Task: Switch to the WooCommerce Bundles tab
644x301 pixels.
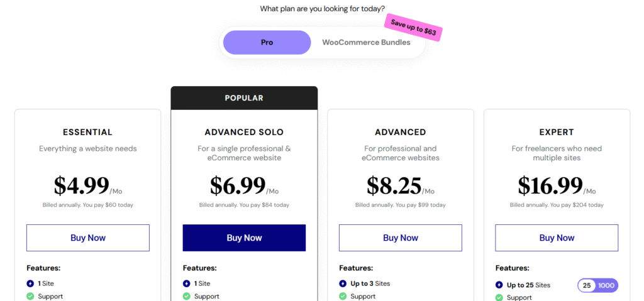Action: point(366,43)
